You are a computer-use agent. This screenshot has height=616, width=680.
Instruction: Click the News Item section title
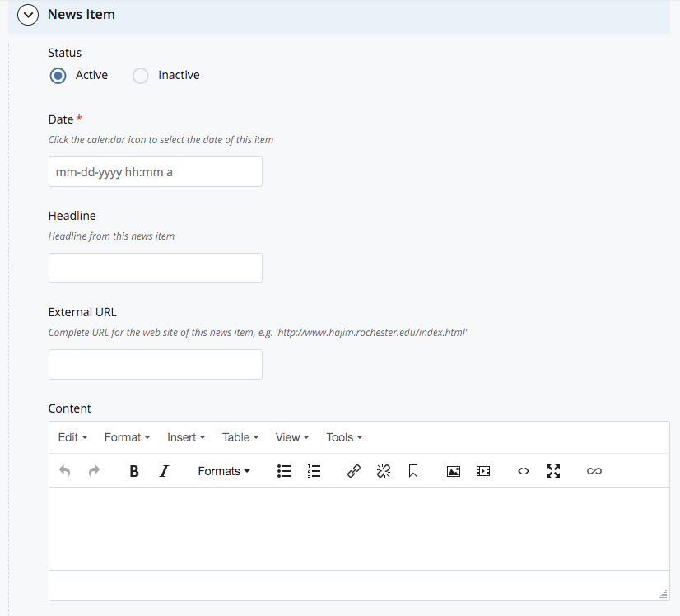[x=82, y=14]
